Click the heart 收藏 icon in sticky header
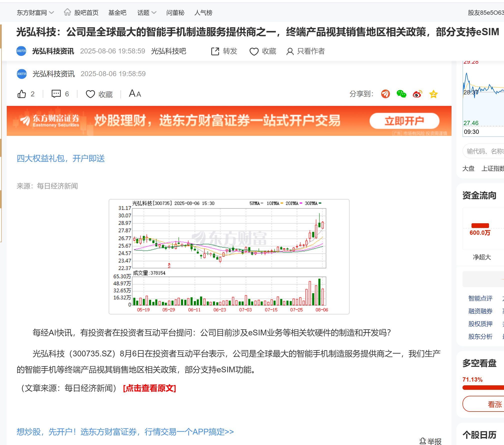The height and width of the screenshot is (445, 504). click(254, 51)
